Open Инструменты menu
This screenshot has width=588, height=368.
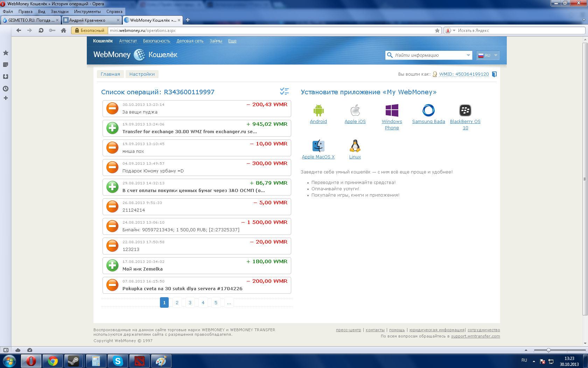(87, 12)
